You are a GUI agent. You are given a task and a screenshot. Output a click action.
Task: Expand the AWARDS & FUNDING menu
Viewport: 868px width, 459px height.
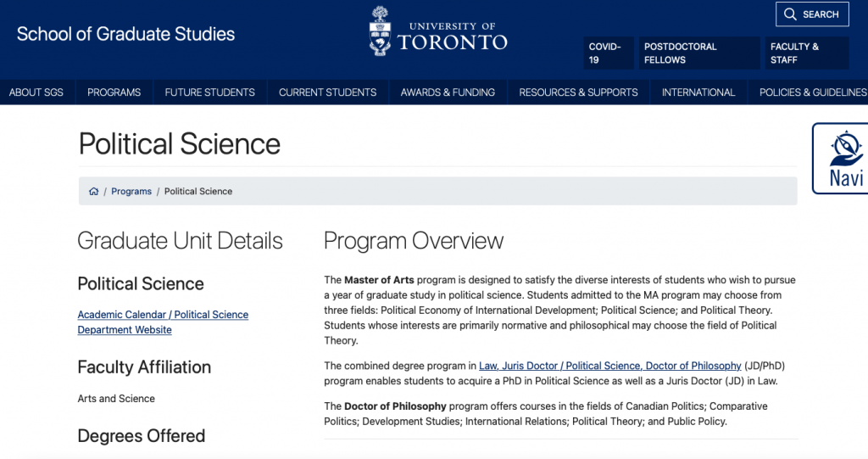(x=448, y=92)
